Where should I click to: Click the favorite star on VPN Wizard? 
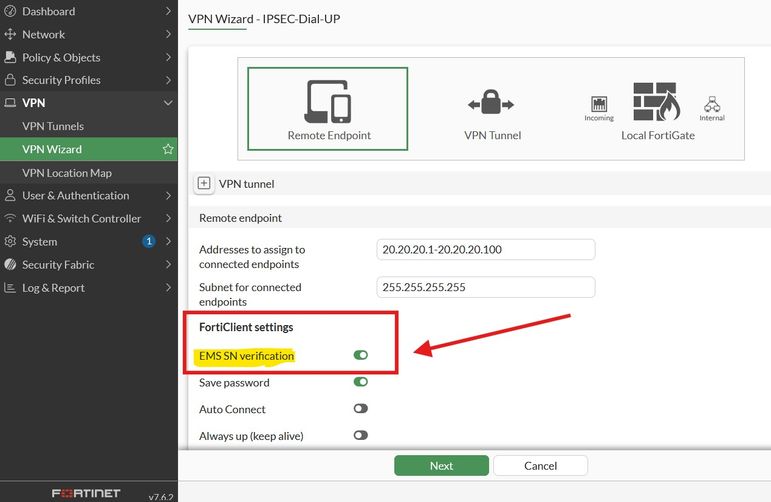[x=168, y=149]
